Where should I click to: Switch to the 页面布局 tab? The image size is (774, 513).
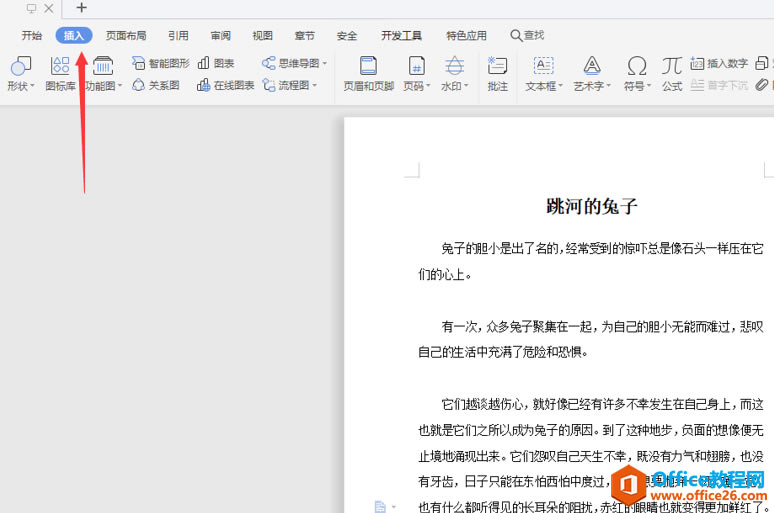[x=126, y=36]
